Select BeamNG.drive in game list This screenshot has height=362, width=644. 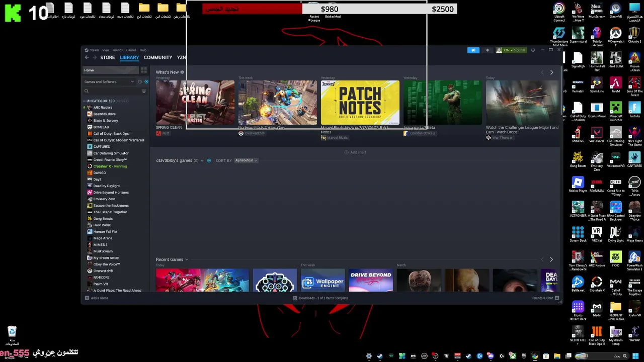(104, 114)
